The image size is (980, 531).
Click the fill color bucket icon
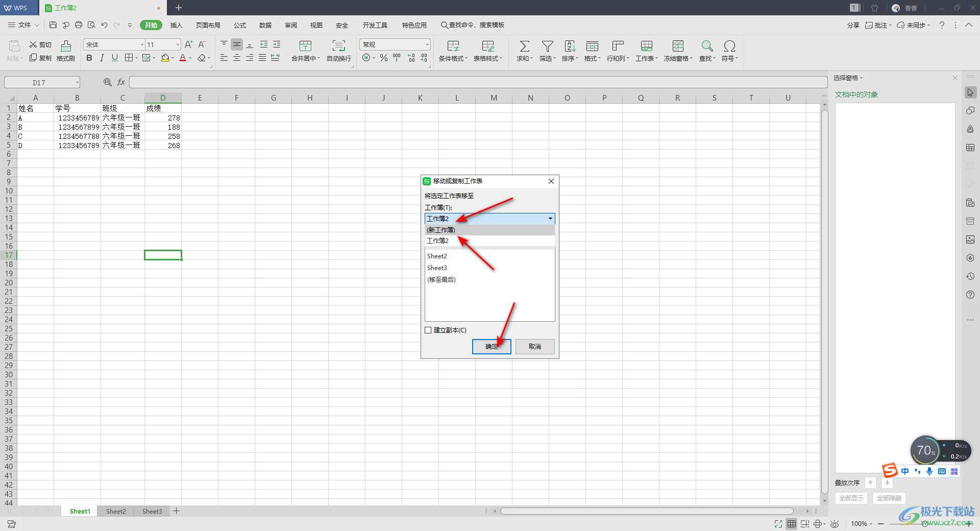pyautogui.click(x=165, y=58)
